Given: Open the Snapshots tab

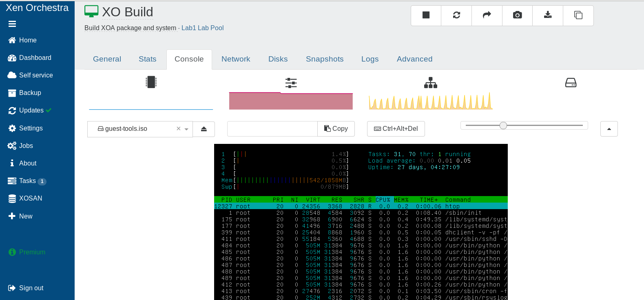Looking at the screenshot, I should tap(325, 59).
